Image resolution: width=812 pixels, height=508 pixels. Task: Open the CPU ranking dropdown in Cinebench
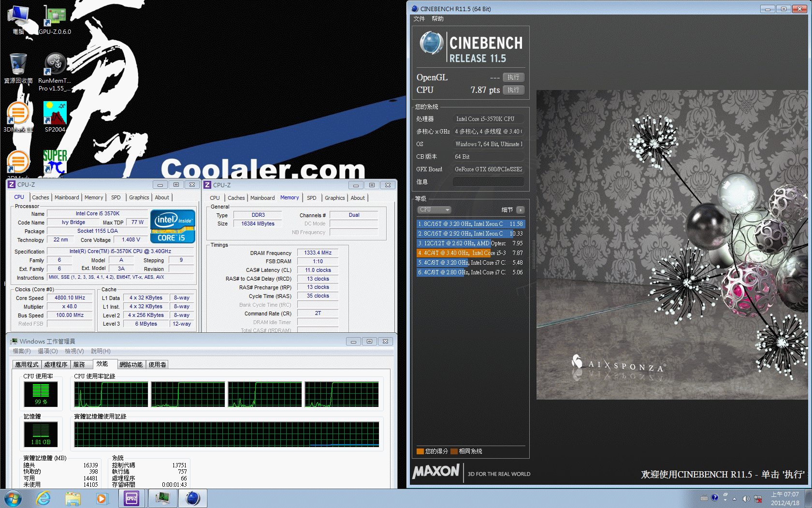(434, 209)
